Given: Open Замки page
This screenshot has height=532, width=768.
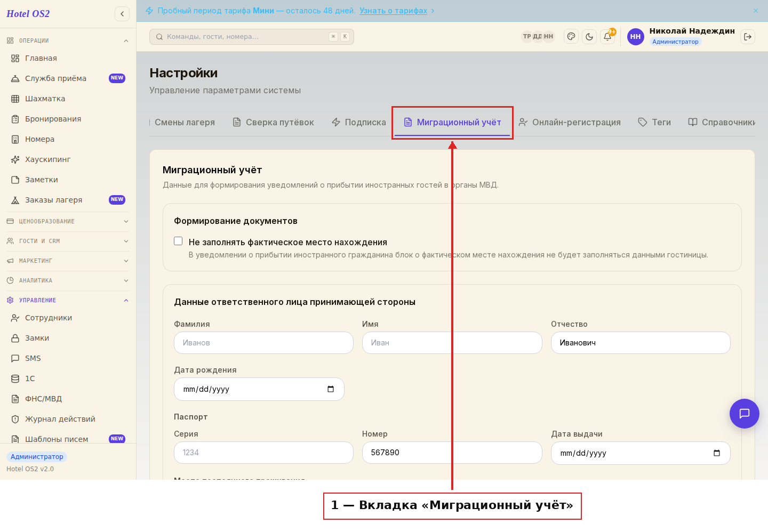Looking at the screenshot, I should (68, 338).
